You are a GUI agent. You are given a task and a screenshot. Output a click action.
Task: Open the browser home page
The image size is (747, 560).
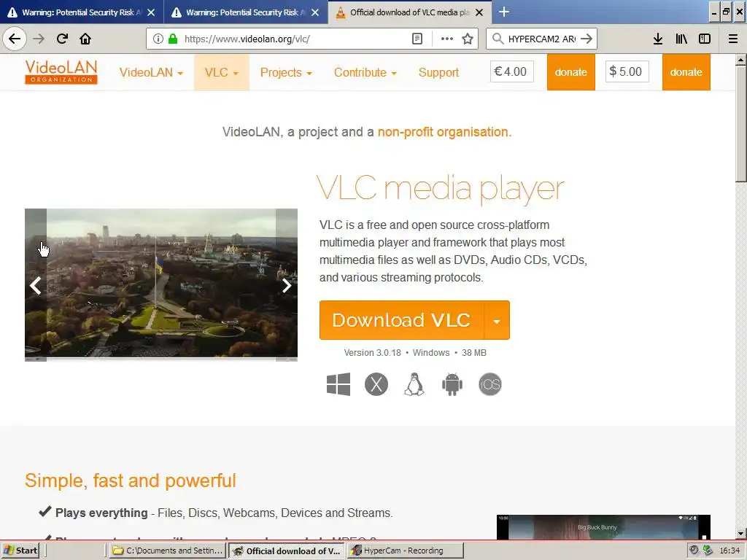(x=85, y=39)
